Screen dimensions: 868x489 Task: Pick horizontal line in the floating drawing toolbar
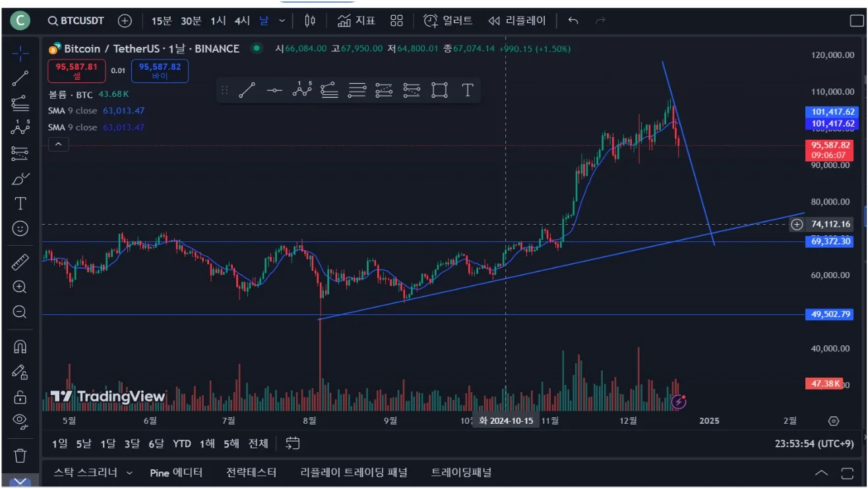click(274, 90)
